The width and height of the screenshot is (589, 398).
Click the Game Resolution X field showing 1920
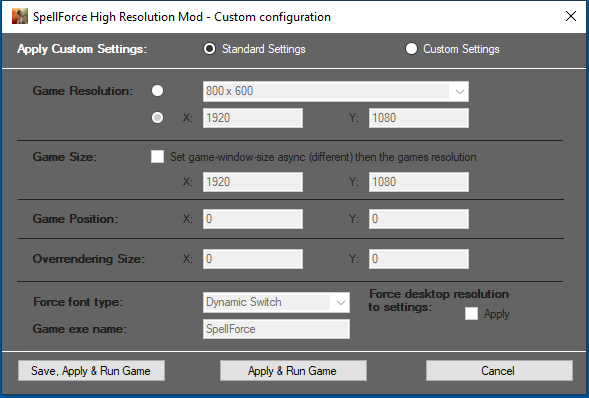[253, 118]
